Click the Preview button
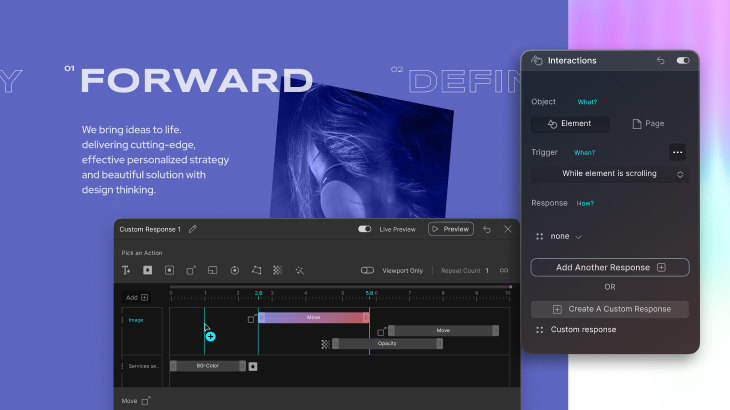Image resolution: width=730 pixels, height=410 pixels. click(451, 229)
